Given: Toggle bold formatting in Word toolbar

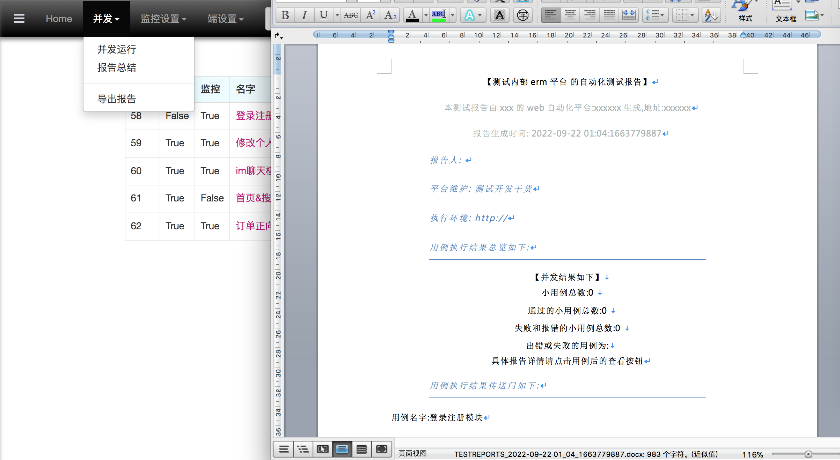Looking at the screenshot, I should [x=286, y=15].
